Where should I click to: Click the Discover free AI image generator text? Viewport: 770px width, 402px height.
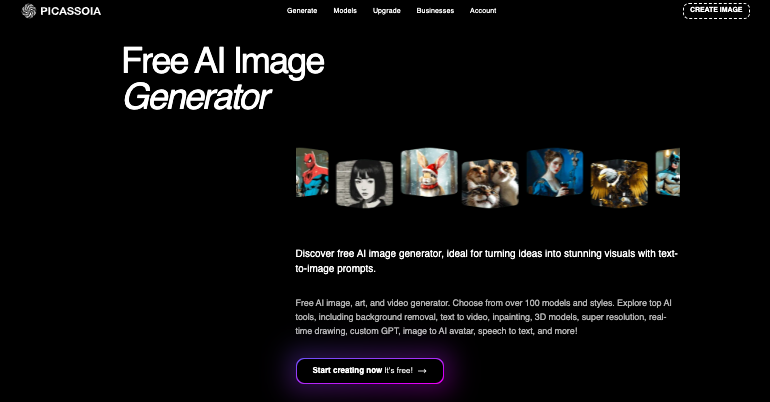pos(486,261)
